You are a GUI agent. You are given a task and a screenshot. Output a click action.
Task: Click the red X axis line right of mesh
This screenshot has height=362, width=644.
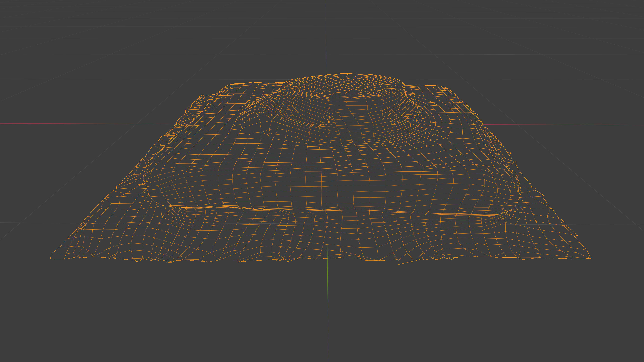pyautogui.click(x=575, y=124)
